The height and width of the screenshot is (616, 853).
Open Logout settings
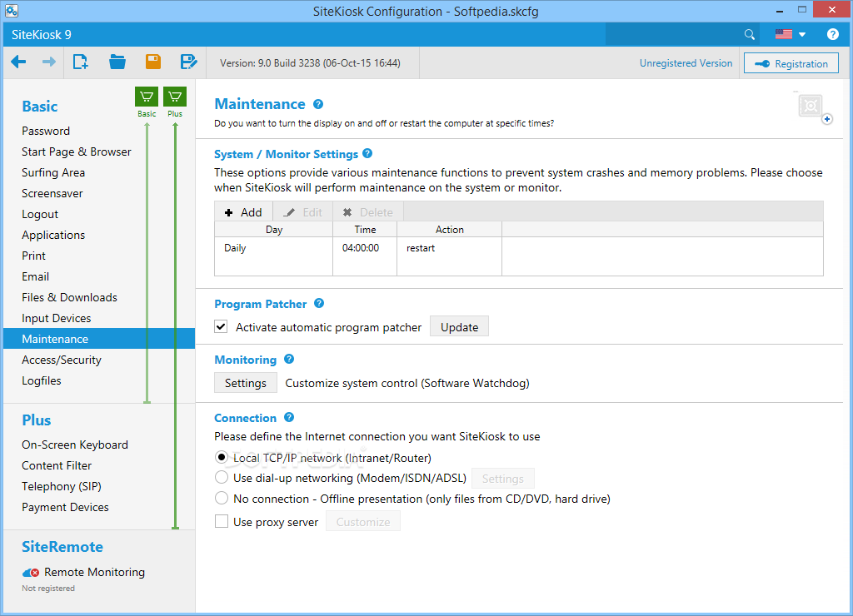point(40,214)
